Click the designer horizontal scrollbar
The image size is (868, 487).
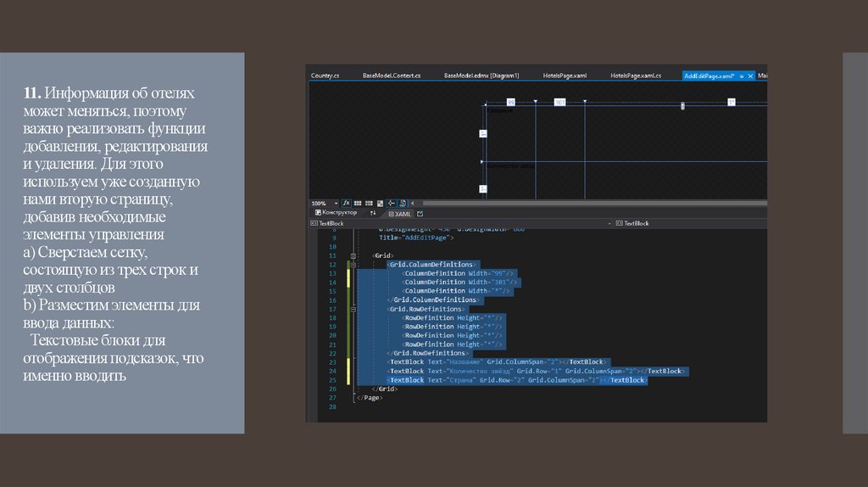point(593,204)
